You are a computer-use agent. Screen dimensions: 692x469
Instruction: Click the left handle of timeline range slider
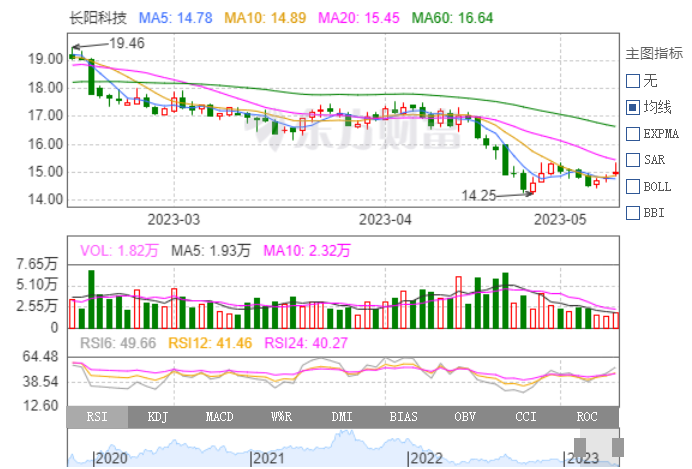point(581,447)
